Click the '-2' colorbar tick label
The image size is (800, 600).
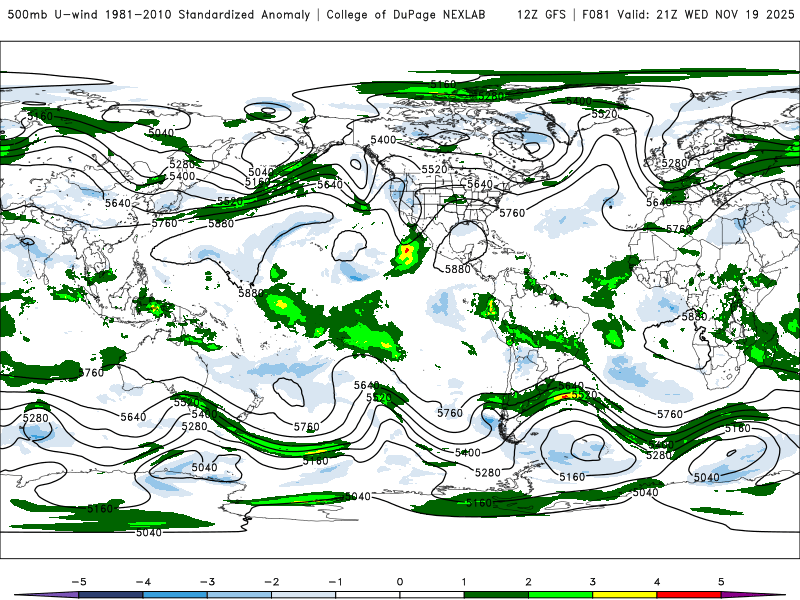pyautogui.click(x=271, y=582)
